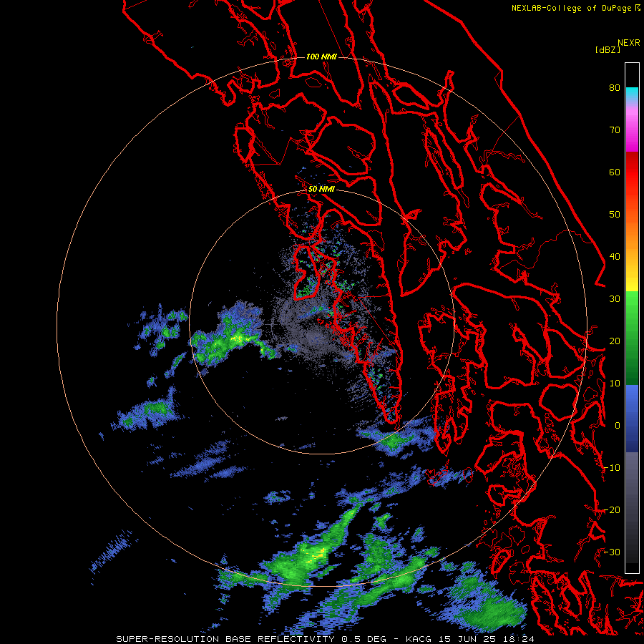Screen dimensions: 644x644
Task: Click the [dBZ] unit label
Action: point(608,50)
